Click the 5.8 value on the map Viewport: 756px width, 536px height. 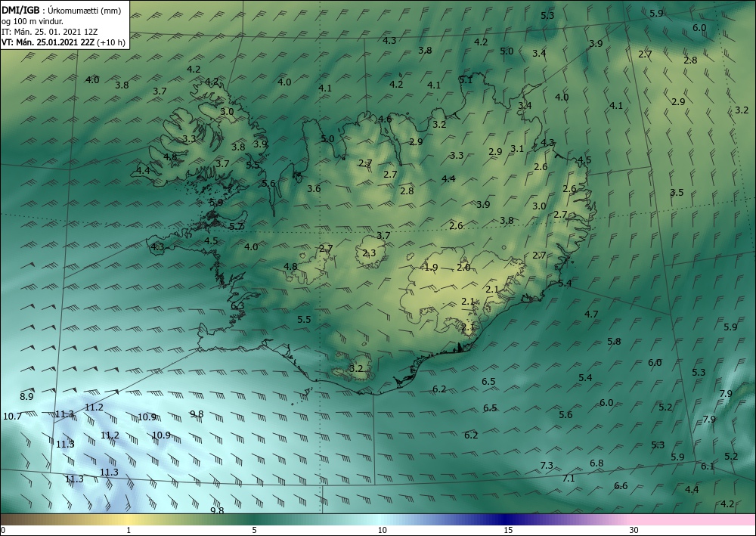coord(614,341)
